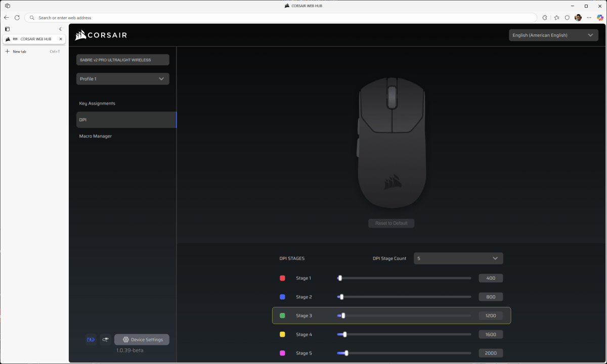Viewport: 607px width, 364px height.
Task: Launch Copilot from browser toolbar
Action: pos(600,18)
